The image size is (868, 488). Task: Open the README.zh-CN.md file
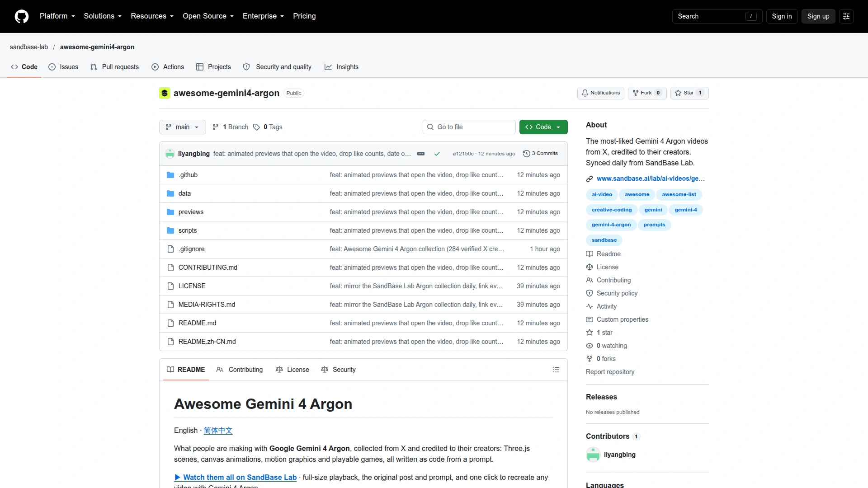(x=207, y=342)
